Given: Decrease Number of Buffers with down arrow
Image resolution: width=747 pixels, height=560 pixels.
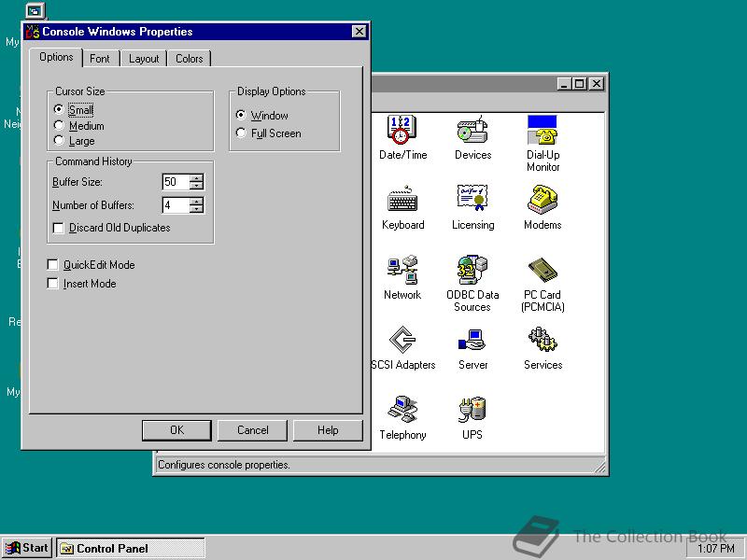Looking at the screenshot, I should coord(196,209).
